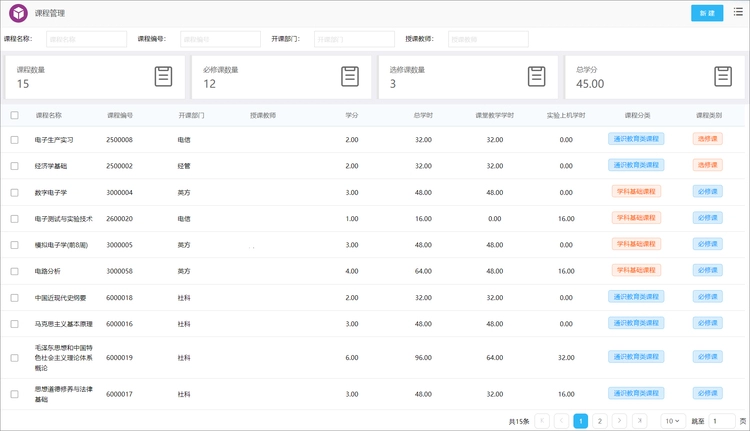Click clipboard icon in 必修课数量 card

pyautogui.click(x=350, y=76)
